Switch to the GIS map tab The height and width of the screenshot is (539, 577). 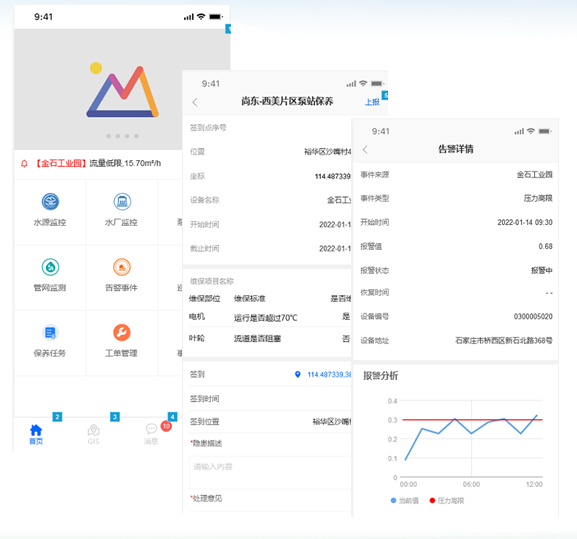point(93,434)
